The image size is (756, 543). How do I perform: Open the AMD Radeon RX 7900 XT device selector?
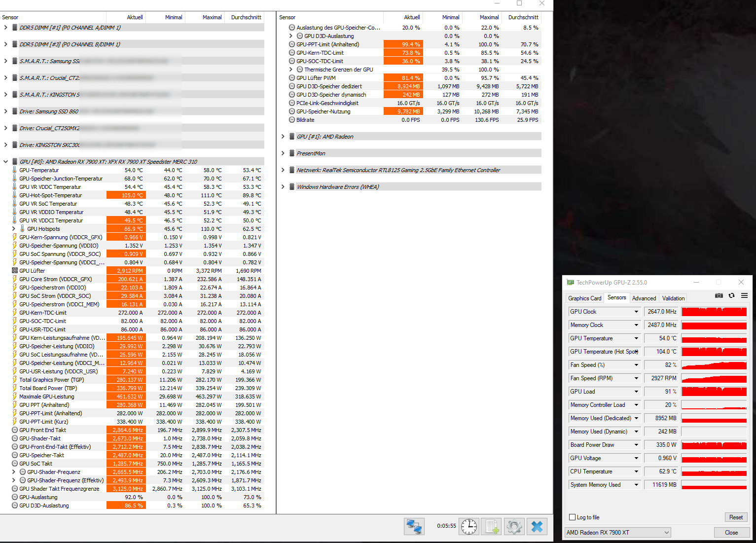pyautogui.click(x=618, y=533)
